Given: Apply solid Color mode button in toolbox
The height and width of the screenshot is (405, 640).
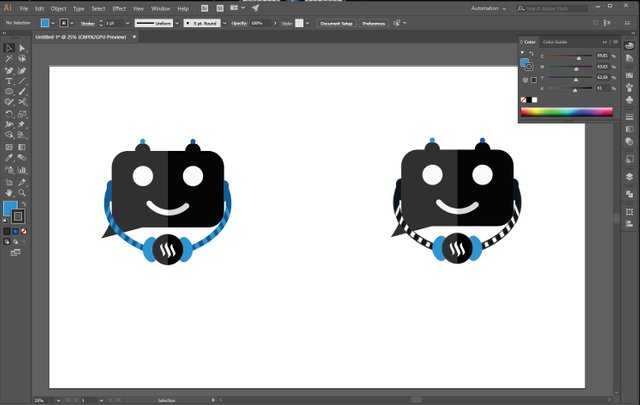Looking at the screenshot, I should (7, 231).
